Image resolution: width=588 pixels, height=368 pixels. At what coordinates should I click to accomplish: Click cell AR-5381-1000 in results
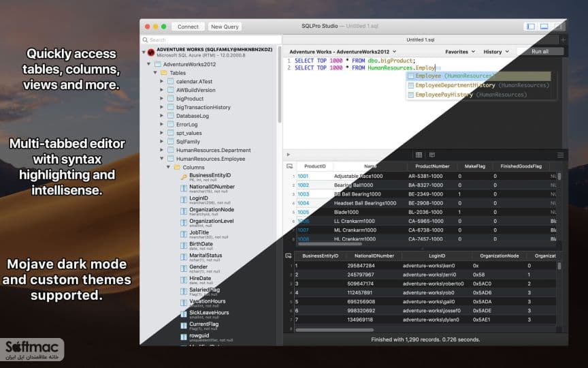tap(425, 176)
